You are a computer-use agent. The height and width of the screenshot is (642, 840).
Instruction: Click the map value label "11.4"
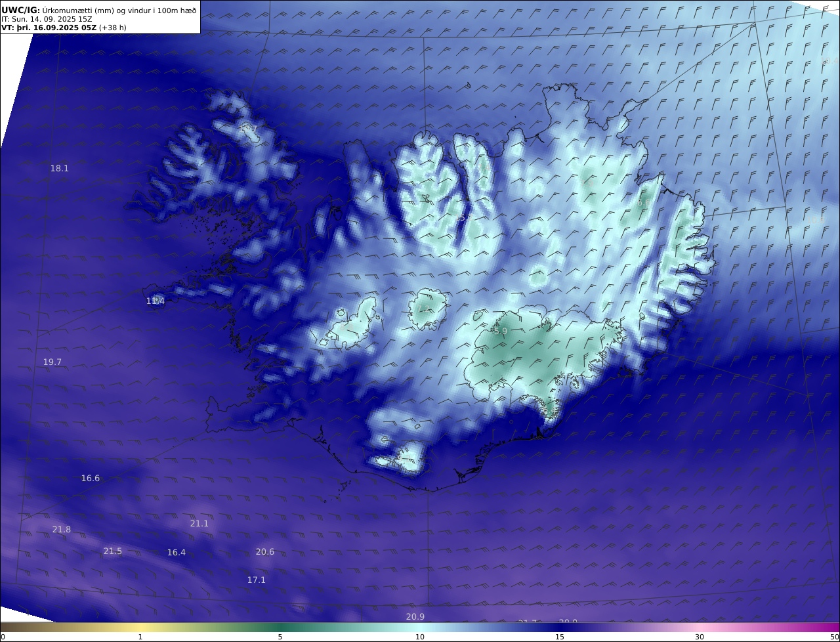[156, 301]
